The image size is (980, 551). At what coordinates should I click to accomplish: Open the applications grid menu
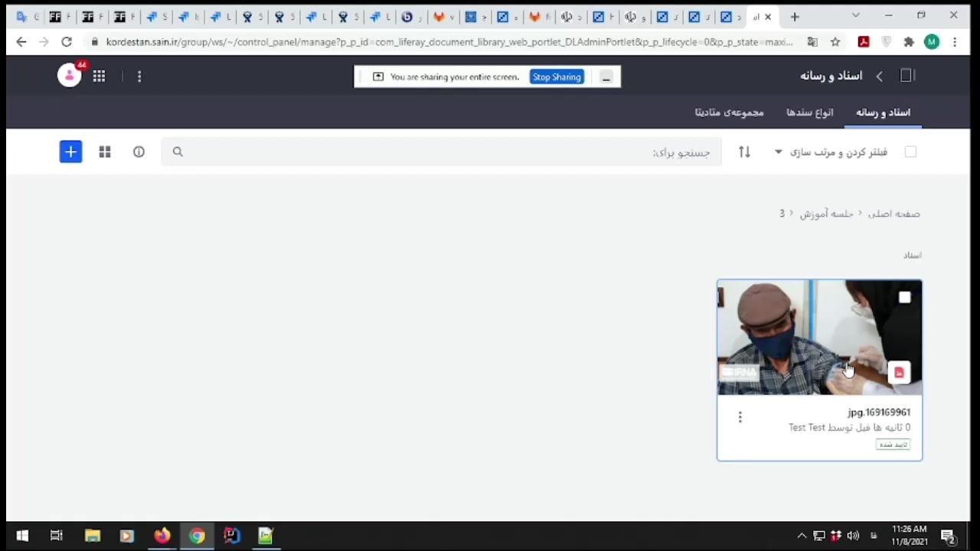point(99,76)
